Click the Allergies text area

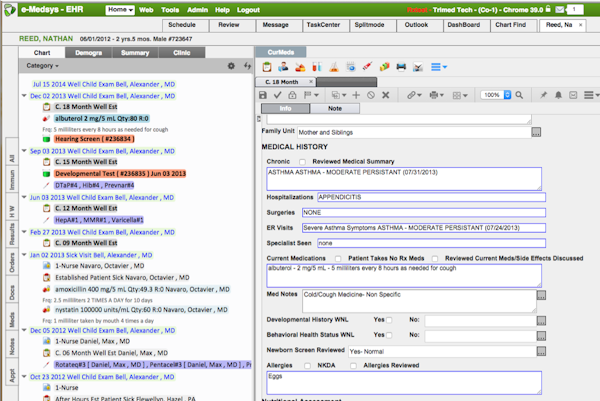[x=404, y=383]
